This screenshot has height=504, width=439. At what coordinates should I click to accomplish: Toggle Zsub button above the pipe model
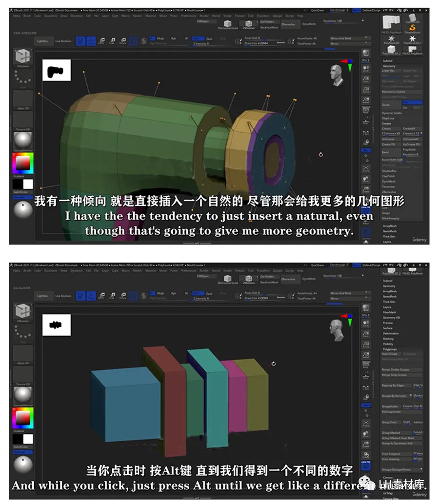coord(209,39)
